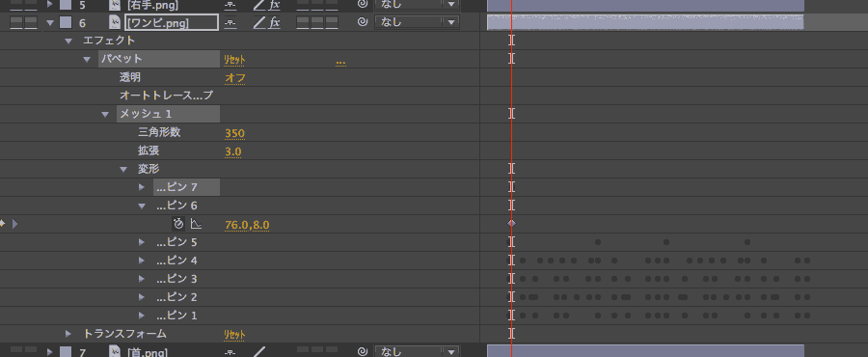
Task: Toggle the second left-side switch box on layer 6
Action: coord(31,23)
